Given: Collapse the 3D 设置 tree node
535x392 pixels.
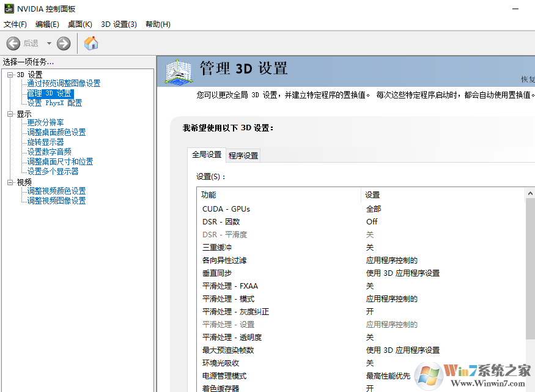Looking at the screenshot, I should pyautogui.click(x=10, y=75).
